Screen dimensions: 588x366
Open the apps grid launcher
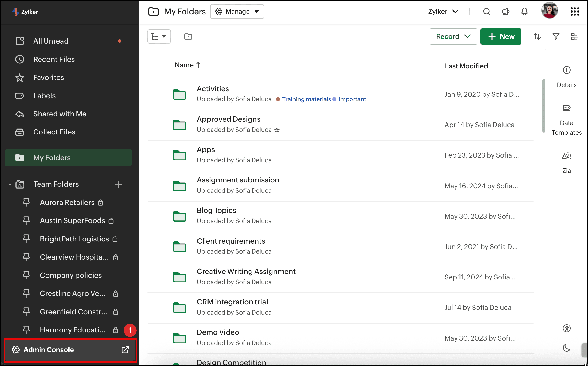pyautogui.click(x=575, y=12)
